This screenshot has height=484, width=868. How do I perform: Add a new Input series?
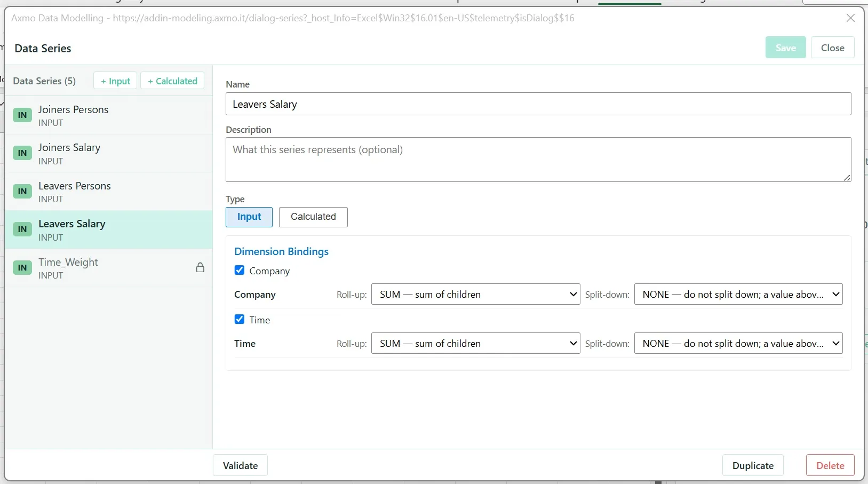coord(115,81)
